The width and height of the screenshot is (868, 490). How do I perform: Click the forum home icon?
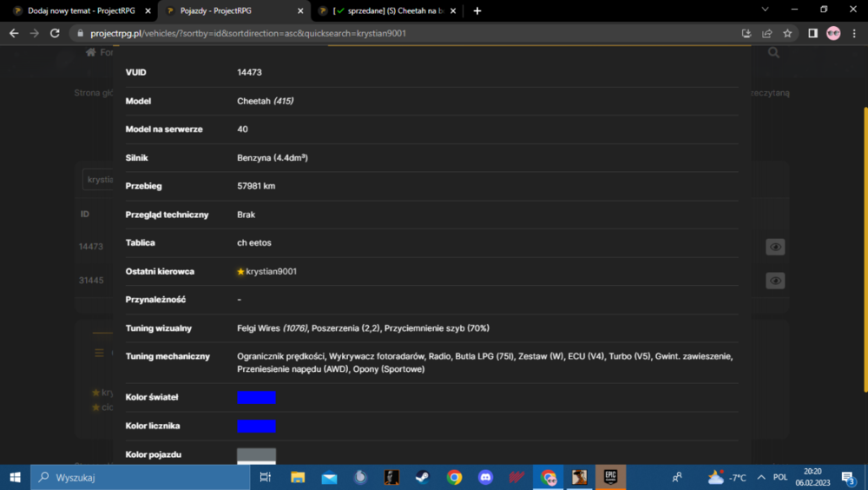point(91,52)
